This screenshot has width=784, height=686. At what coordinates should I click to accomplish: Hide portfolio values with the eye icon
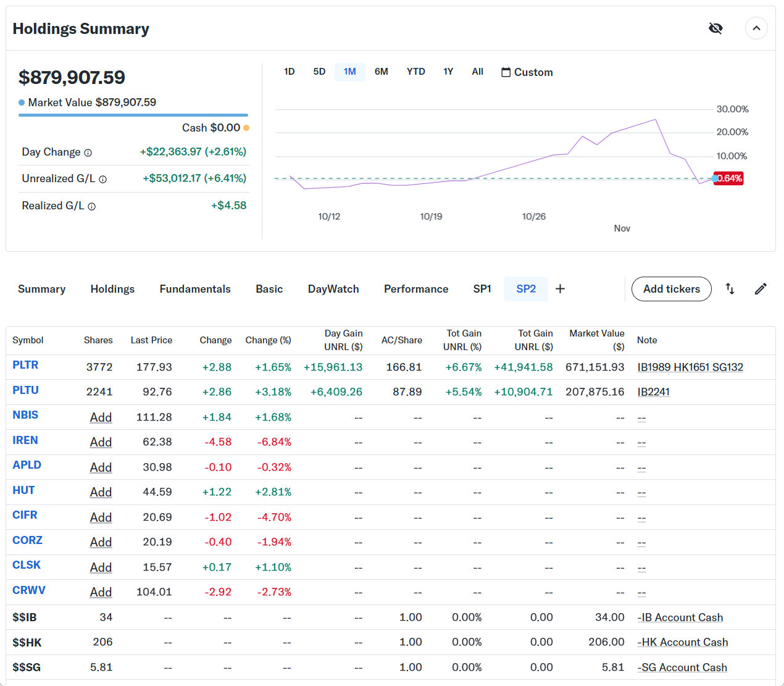715,28
